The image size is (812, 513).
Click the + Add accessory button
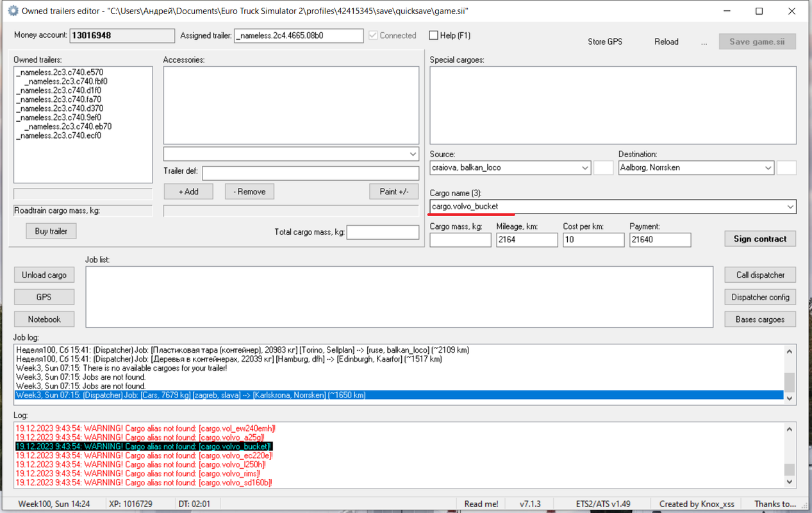188,191
